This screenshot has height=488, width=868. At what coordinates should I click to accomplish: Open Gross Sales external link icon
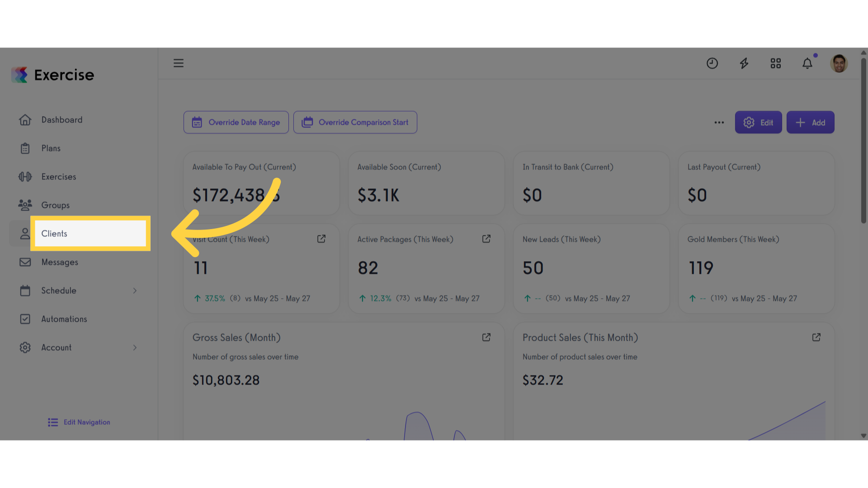tap(486, 337)
